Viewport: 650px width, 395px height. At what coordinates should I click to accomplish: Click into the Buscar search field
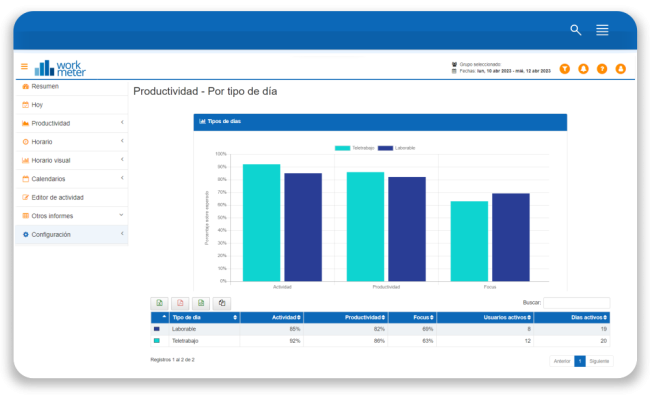[576, 303]
